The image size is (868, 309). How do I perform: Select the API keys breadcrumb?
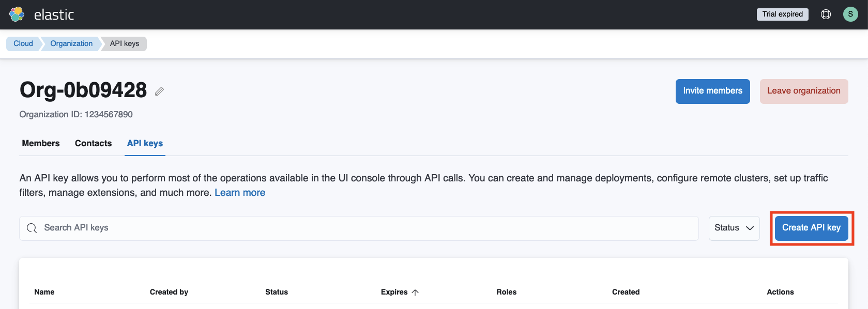[x=125, y=43]
